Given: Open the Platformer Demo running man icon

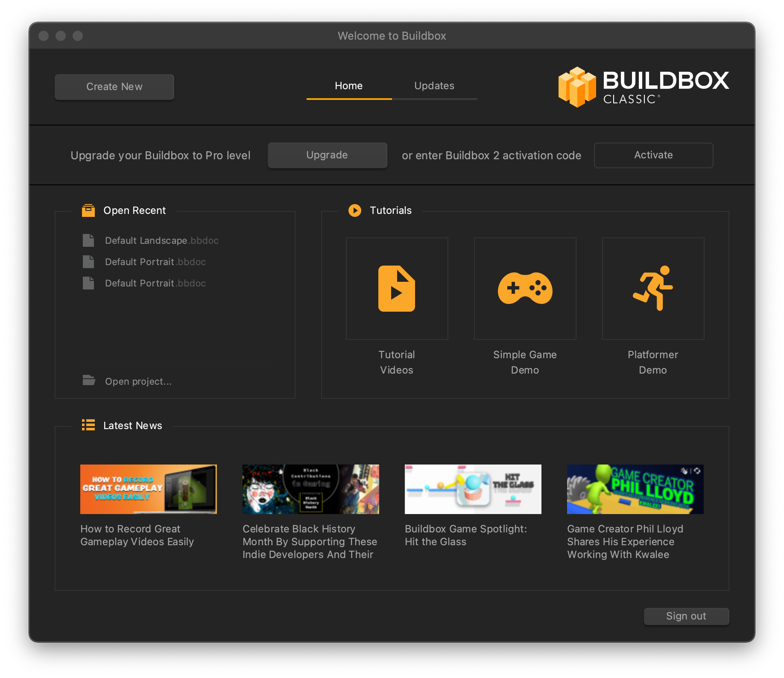Looking at the screenshot, I should (653, 289).
